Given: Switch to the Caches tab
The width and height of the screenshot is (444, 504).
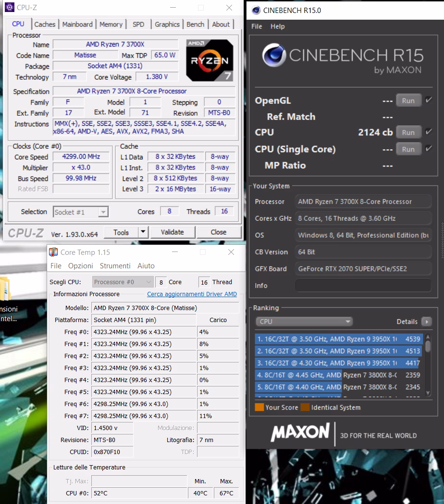Looking at the screenshot, I should pyautogui.click(x=45, y=24).
